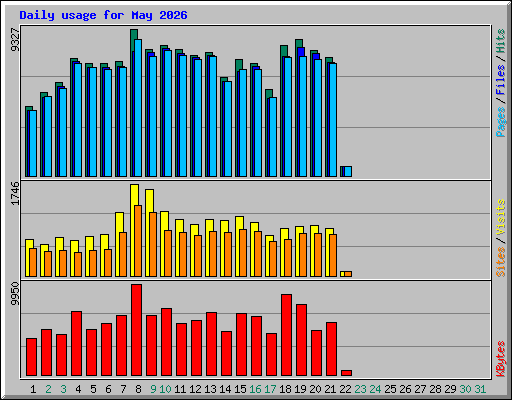Select day 27 on the date axis

420,389
